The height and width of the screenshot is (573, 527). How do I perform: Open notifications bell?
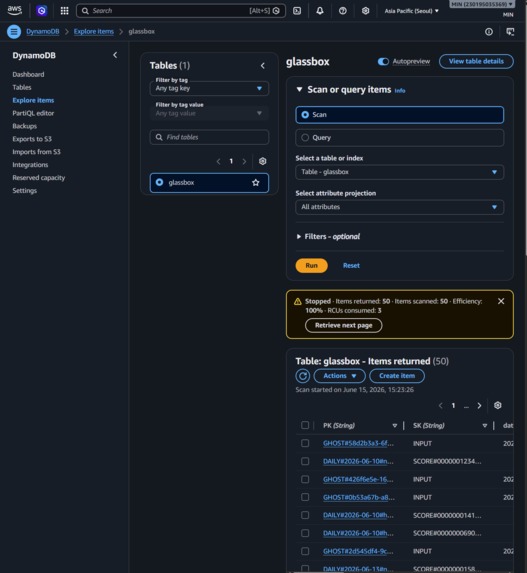320,11
